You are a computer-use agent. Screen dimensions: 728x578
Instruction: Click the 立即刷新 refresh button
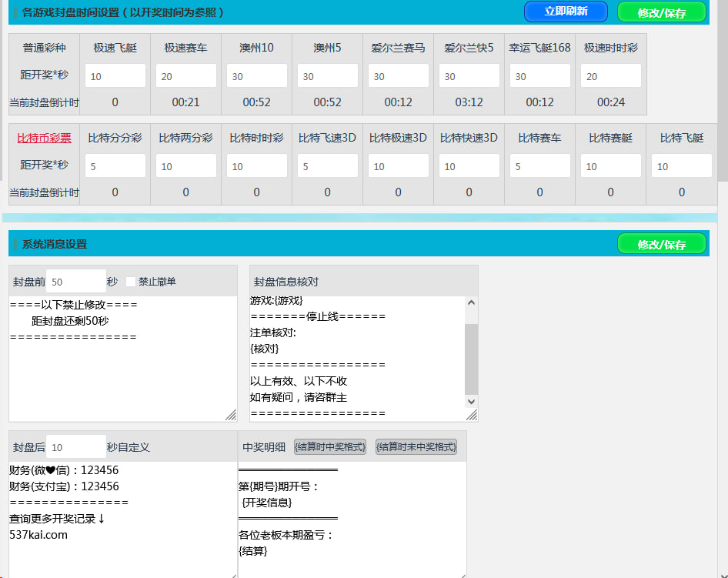coord(566,12)
